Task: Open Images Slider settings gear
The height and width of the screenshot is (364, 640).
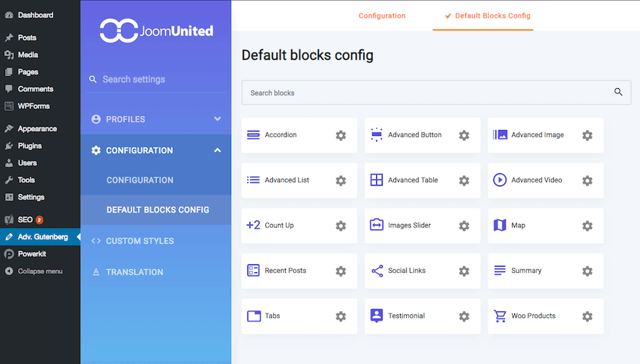Action: [x=464, y=225]
